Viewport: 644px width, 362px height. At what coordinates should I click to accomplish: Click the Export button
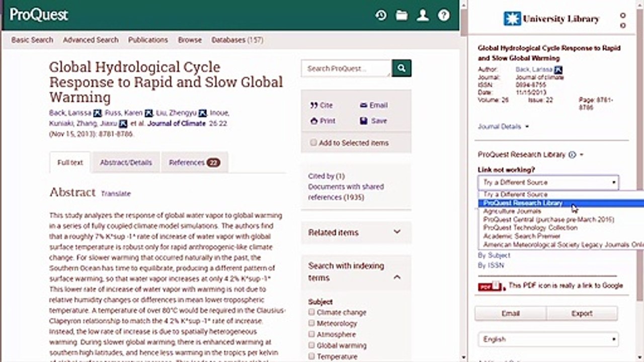click(582, 313)
